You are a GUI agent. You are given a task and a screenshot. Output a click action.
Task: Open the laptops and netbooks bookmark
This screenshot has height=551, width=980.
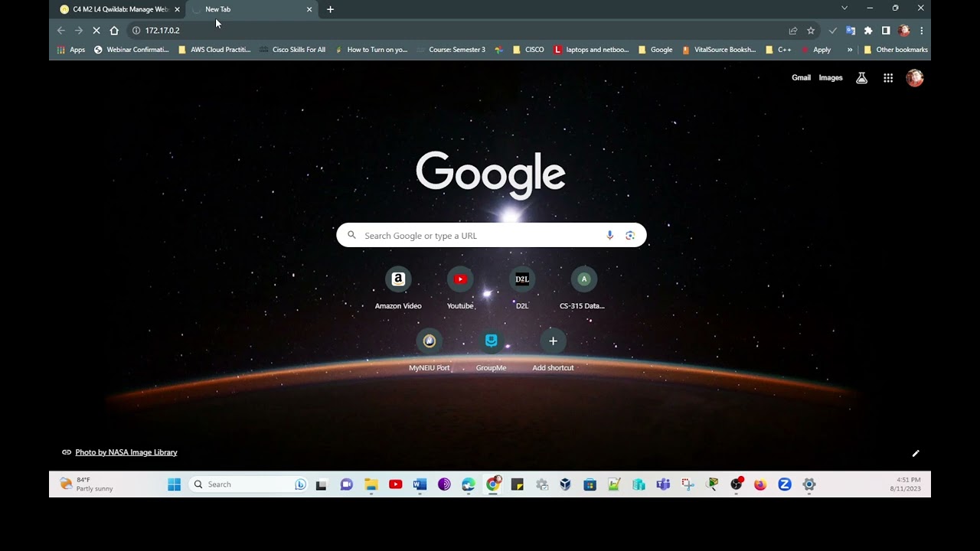point(591,50)
